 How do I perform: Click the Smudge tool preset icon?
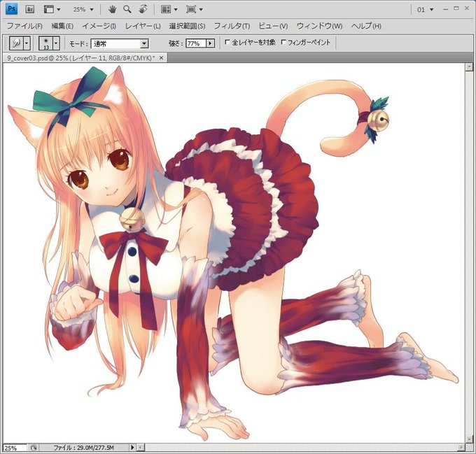click(16, 43)
